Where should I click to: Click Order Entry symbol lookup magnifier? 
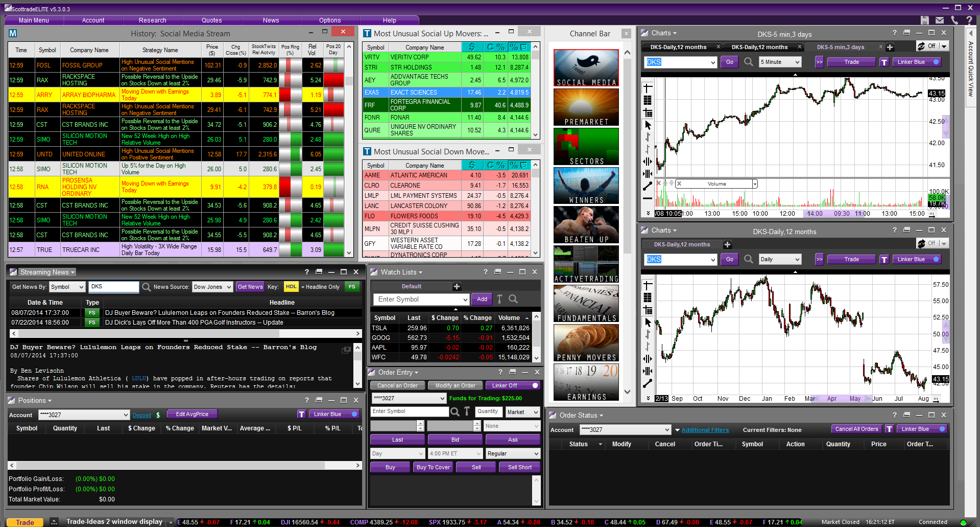[455, 411]
